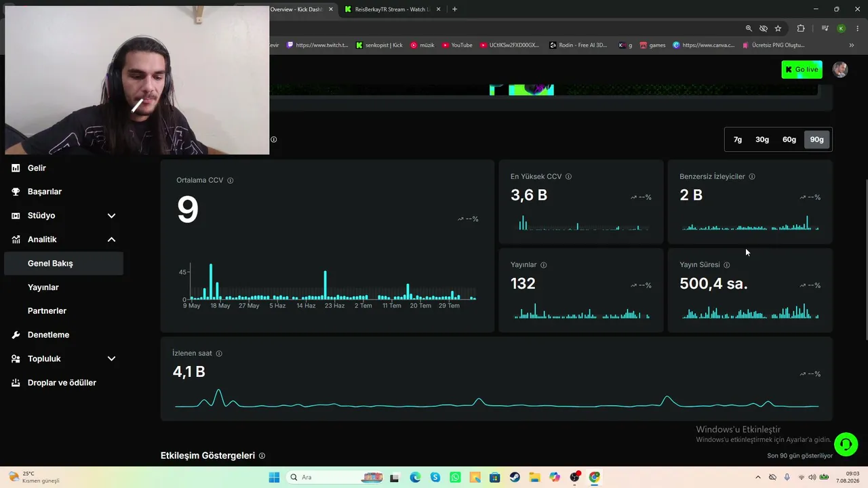
Task: Open the browser extensions puzzle icon
Action: tap(801, 28)
